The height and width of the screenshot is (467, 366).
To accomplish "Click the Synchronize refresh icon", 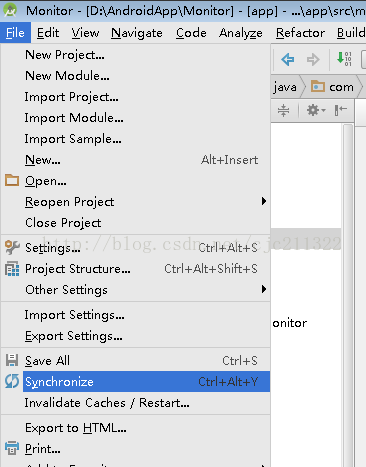I will point(12,381).
